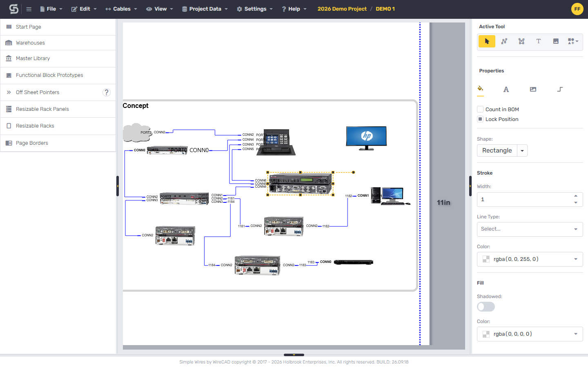Select the Text tool
This screenshot has height=368, width=588.
coord(539,41)
